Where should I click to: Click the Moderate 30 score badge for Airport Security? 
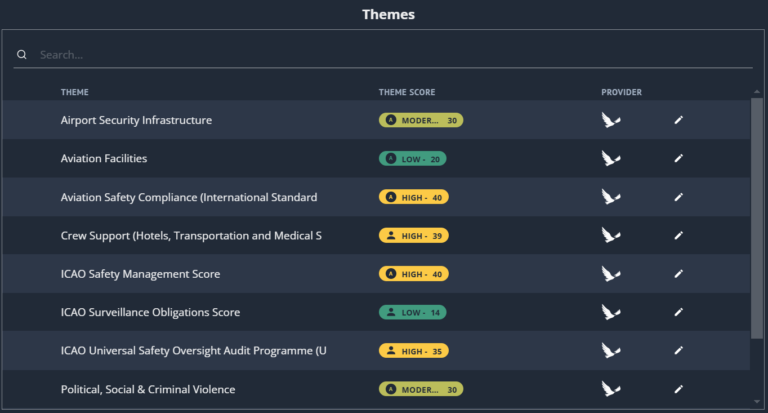coord(421,120)
